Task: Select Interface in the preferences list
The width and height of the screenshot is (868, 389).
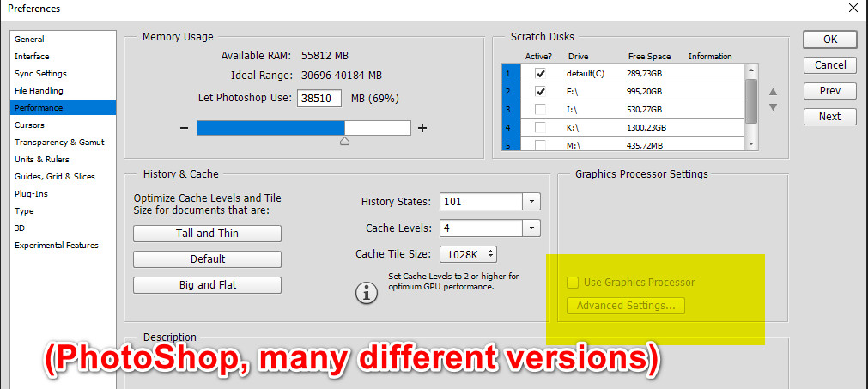Action: point(32,57)
